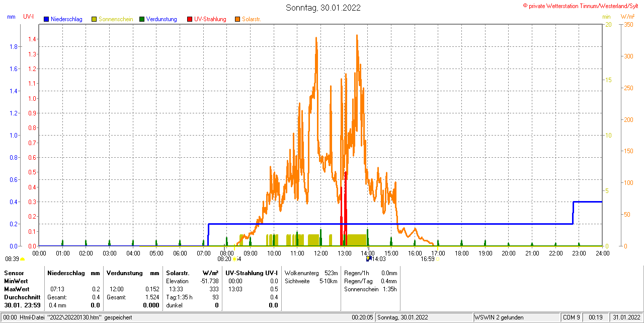
Task: Click the WSWIN 2 gefunden status entry
Action: tap(499, 317)
